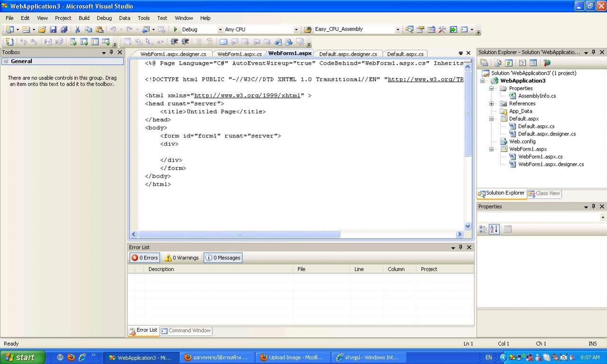
Task: Toggle the 0 Messages filter
Action: [x=223, y=258]
